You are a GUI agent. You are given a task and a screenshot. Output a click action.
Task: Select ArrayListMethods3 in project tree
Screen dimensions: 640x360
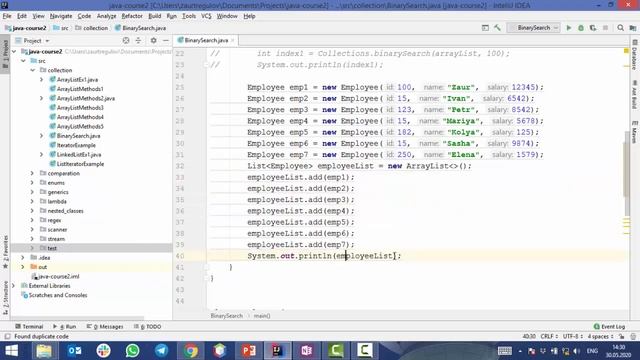(77, 108)
